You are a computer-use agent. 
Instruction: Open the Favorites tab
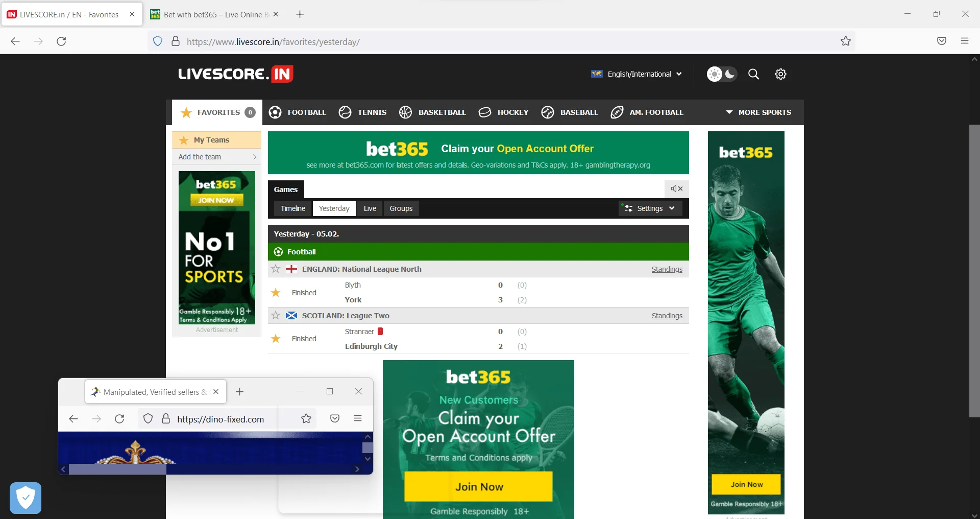click(x=217, y=112)
